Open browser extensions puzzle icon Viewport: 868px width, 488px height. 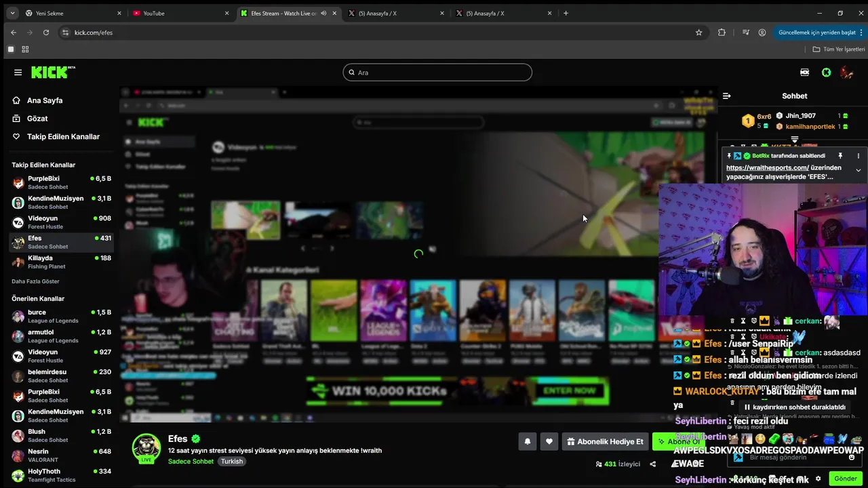722,33
